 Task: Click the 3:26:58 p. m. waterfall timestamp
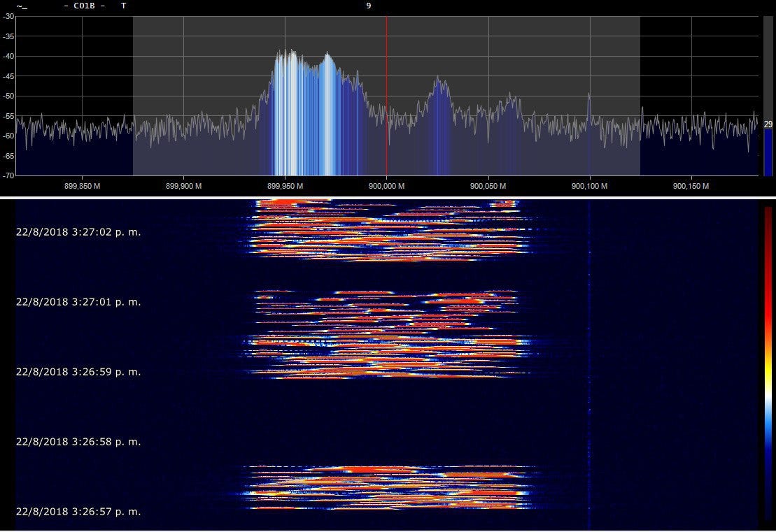78,442
